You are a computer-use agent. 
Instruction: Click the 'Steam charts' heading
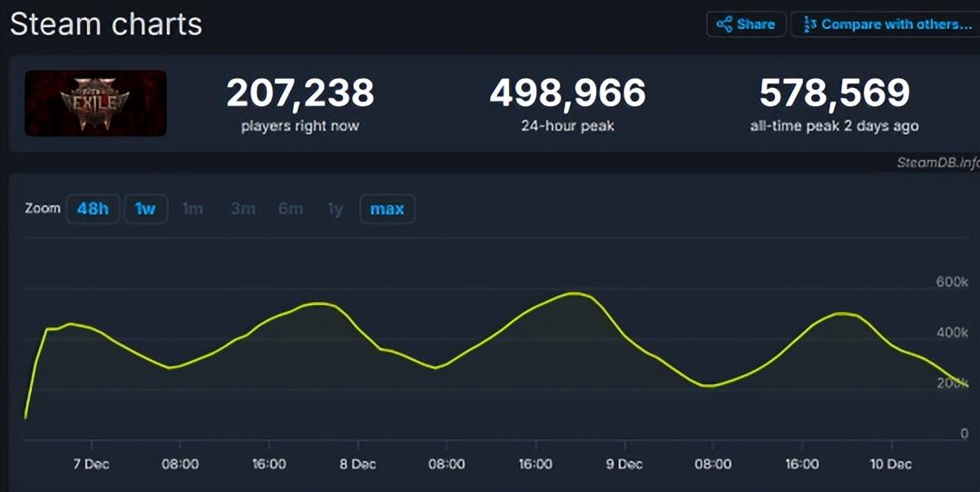(x=106, y=24)
